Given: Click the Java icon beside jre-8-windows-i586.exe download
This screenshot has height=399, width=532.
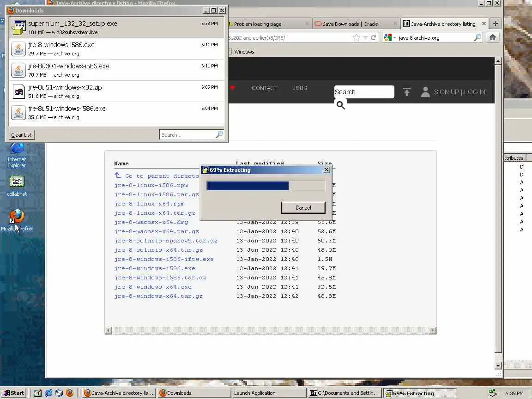Looking at the screenshot, I should pos(18,49).
